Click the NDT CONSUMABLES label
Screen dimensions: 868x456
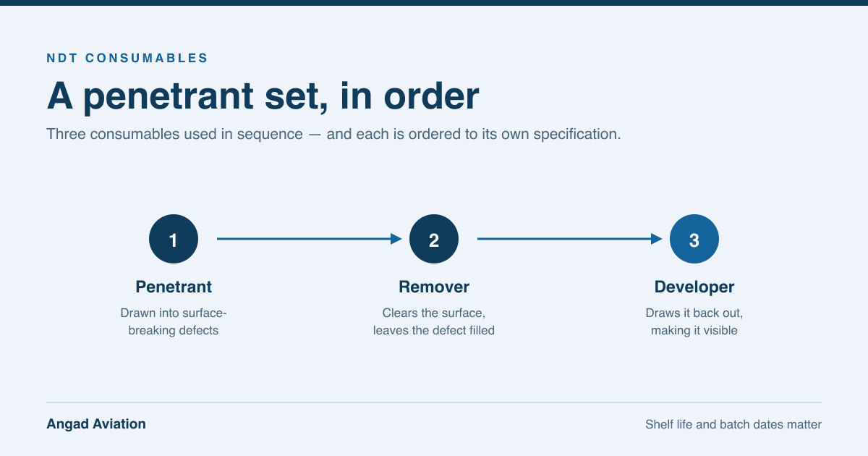tap(127, 59)
